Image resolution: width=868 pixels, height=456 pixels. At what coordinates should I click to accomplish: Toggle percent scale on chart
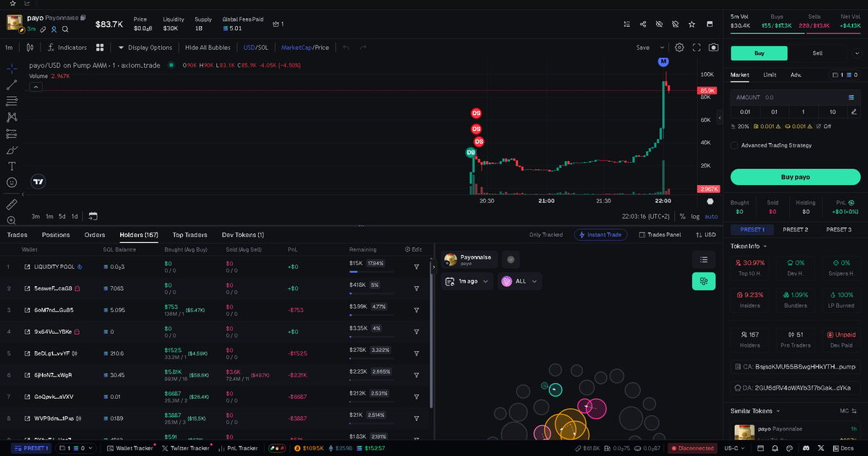coord(682,216)
